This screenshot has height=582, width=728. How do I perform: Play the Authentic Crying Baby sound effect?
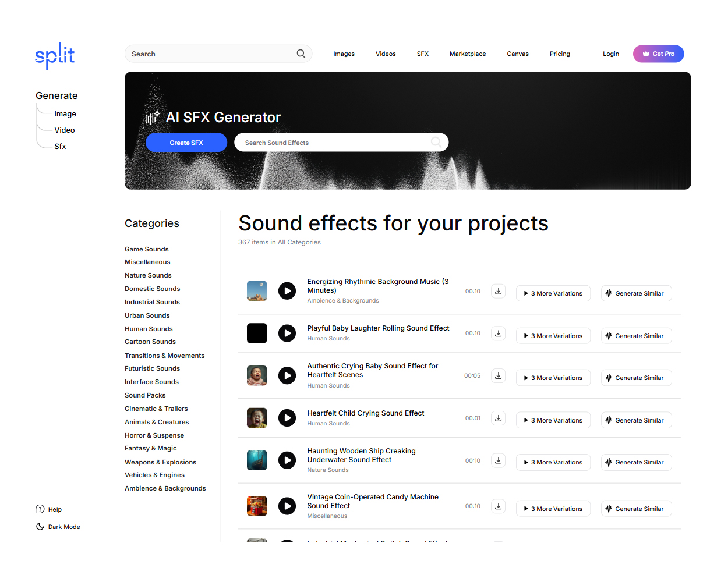point(287,375)
